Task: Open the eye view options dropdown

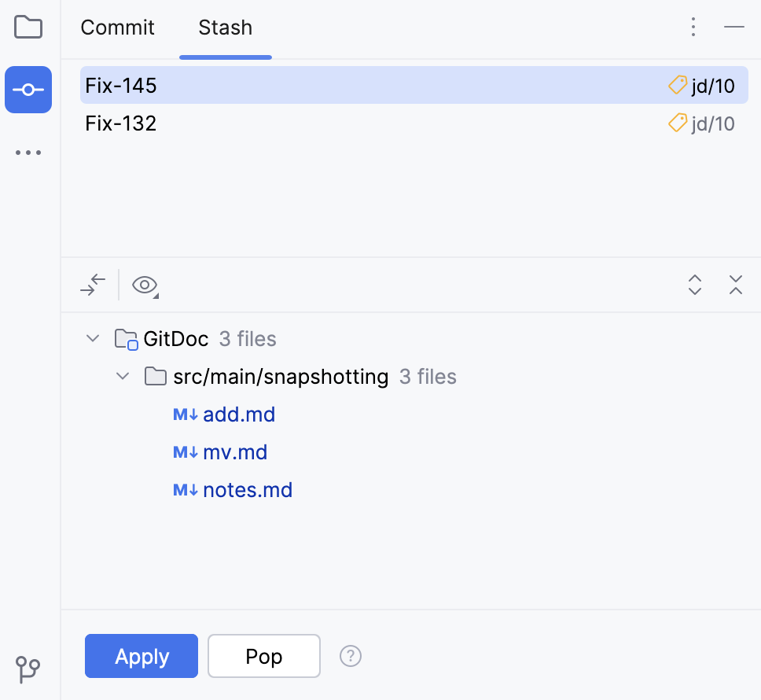Action: click(145, 285)
